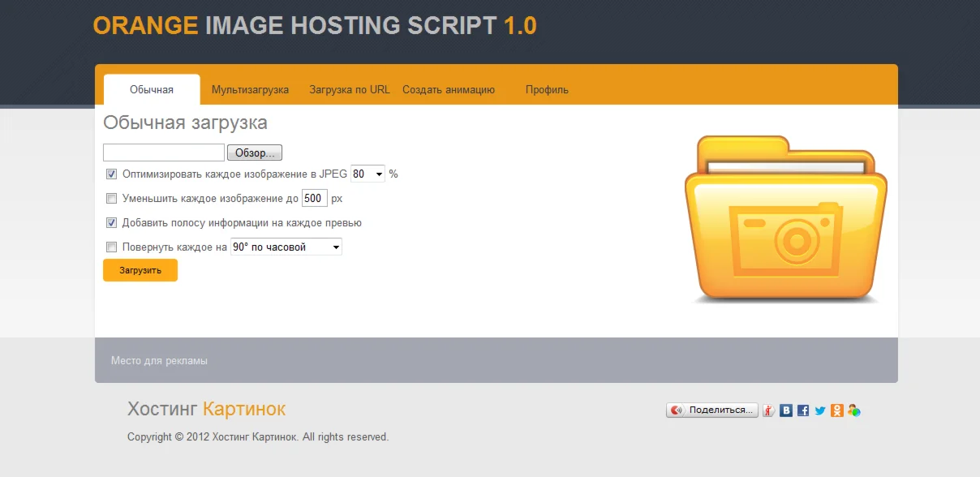Switch to the Обычная tab
The width and height of the screenshot is (980, 477).
pos(152,90)
